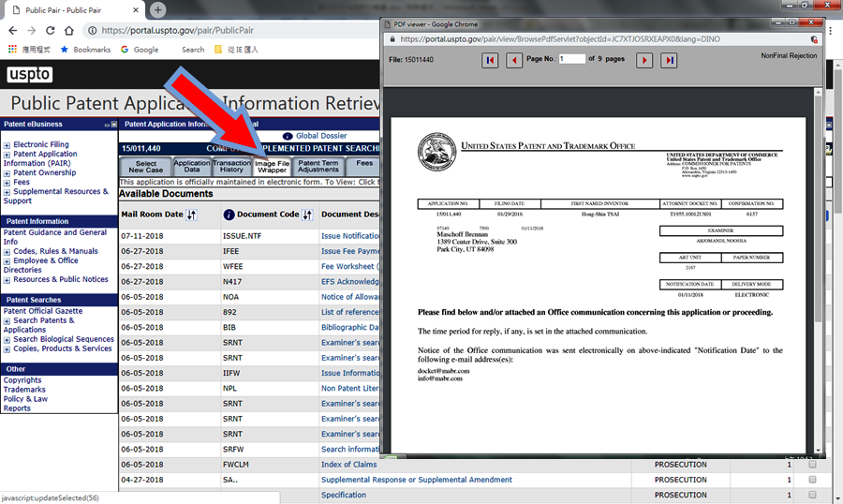
Task: Open Patent Guidance and General Info link
Action: pyautogui.click(x=55, y=237)
